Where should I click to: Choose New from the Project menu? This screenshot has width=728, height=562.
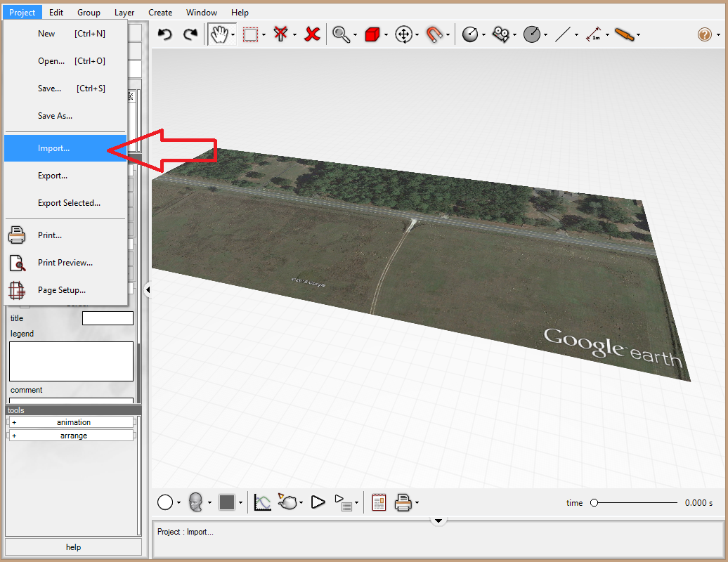(x=65, y=34)
